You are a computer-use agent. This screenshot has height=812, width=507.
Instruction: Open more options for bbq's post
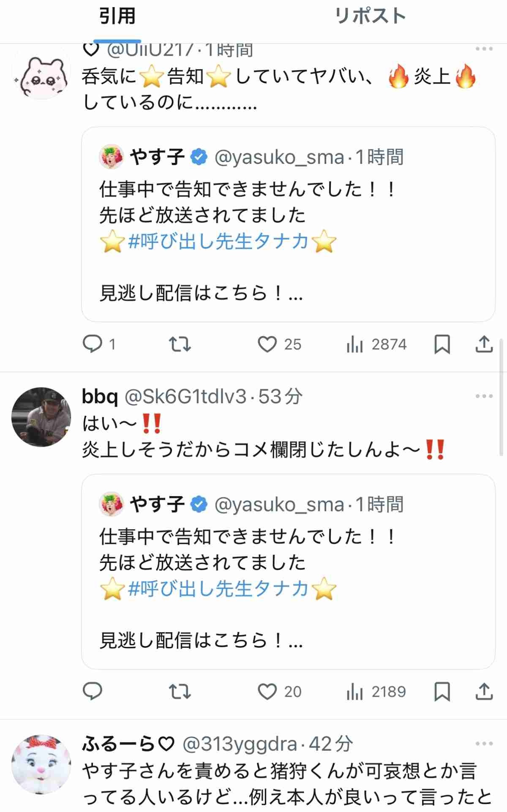pyautogui.click(x=484, y=396)
